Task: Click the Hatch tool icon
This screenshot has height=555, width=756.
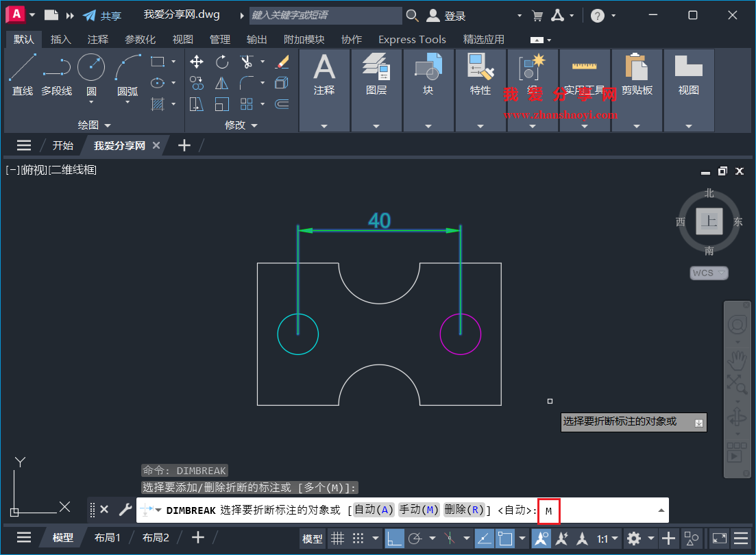Action: pos(157,104)
